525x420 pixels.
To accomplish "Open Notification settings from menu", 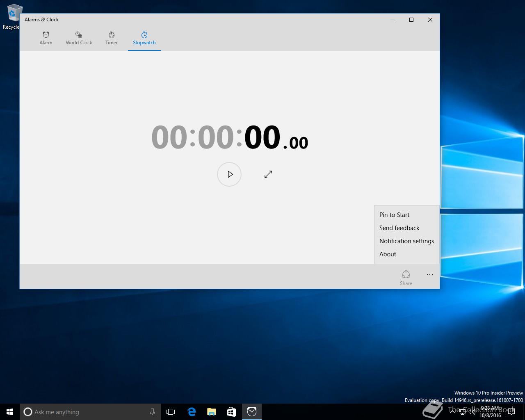I will tap(406, 241).
